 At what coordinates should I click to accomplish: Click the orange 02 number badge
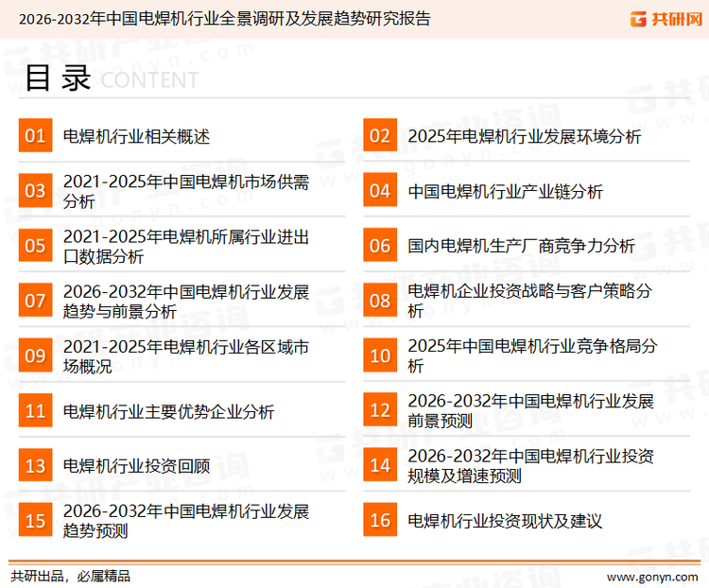coord(380,136)
